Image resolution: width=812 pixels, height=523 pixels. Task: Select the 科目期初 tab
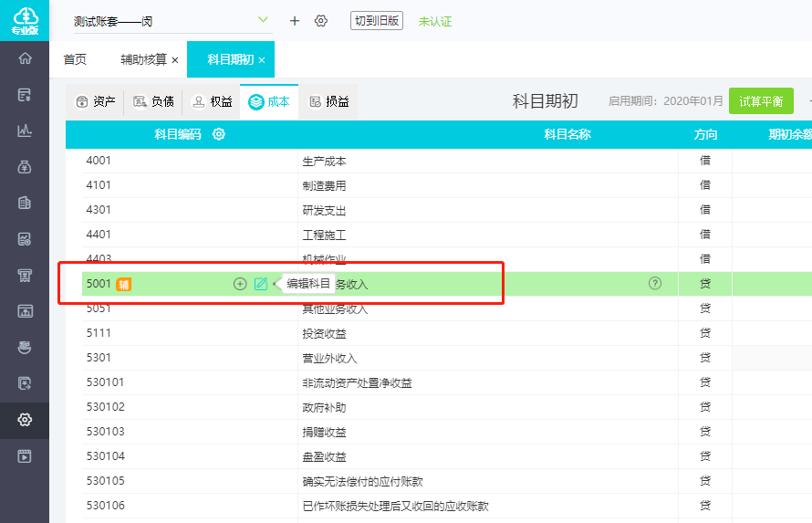[231, 59]
